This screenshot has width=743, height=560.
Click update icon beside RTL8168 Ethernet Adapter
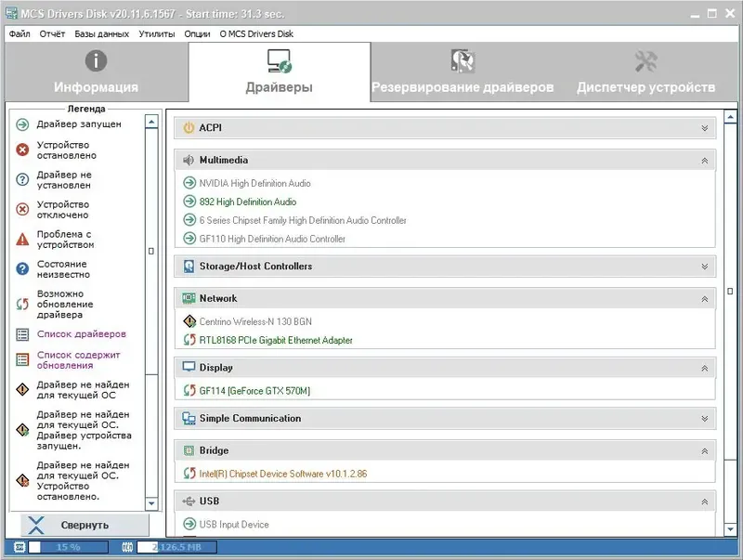(x=189, y=340)
